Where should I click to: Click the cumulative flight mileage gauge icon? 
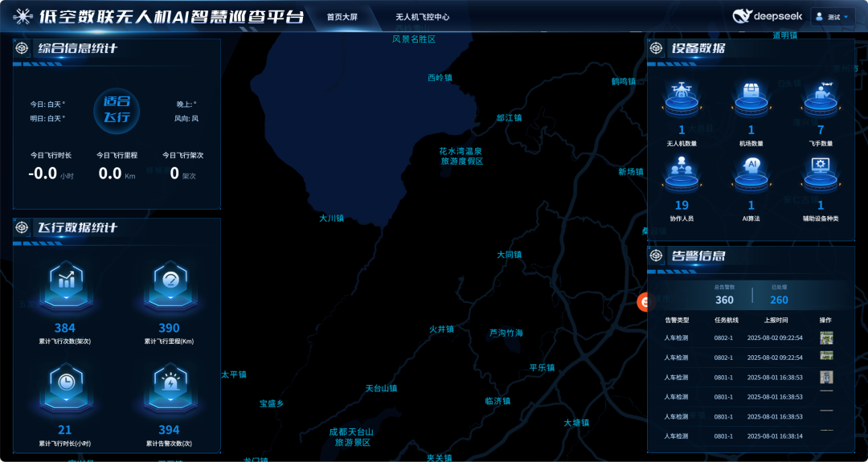pyautogui.click(x=169, y=284)
